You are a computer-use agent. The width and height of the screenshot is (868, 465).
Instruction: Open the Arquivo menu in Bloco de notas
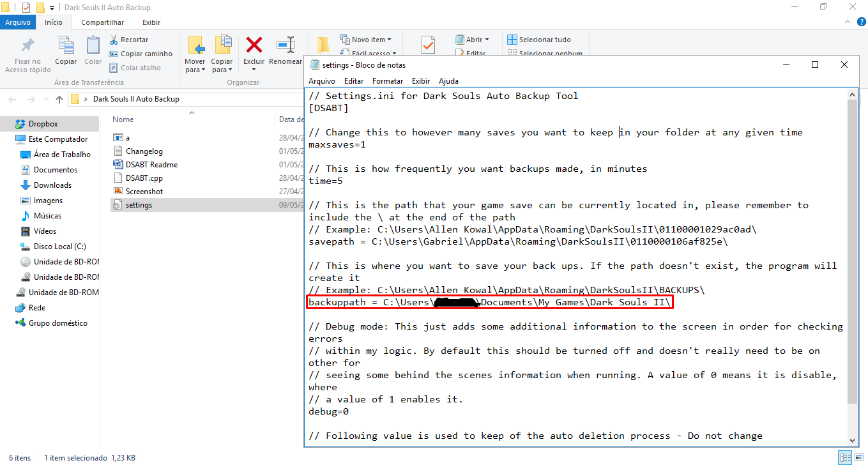(x=322, y=81)
